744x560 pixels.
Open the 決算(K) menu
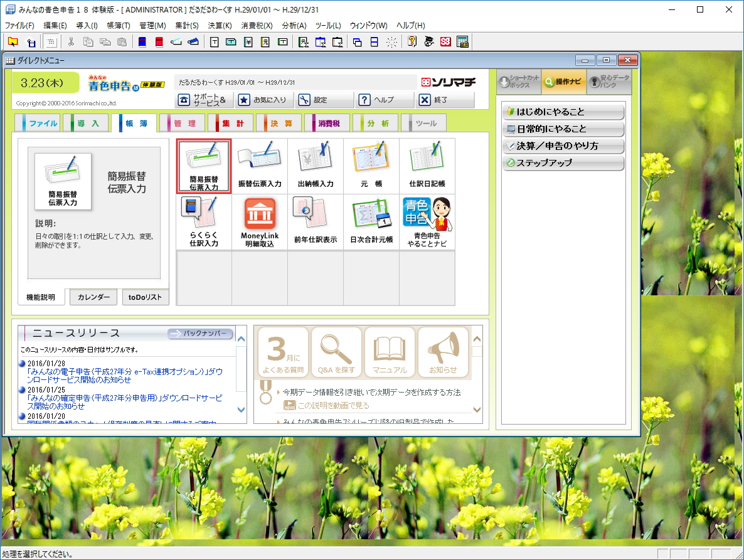tap(220, 26)
